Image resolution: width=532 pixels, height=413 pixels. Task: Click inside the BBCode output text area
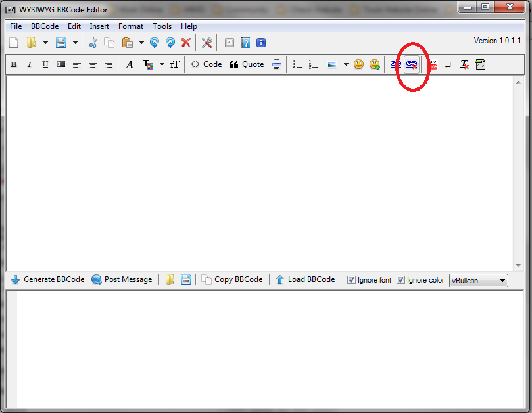pyautogui.click(x=270, y=349)
